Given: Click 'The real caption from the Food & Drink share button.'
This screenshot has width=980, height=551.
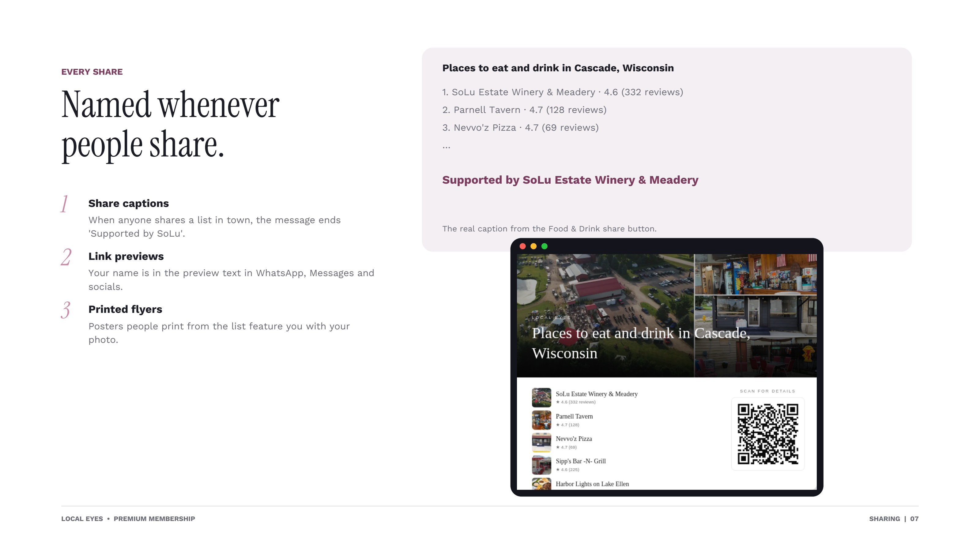Looking at the screenshot, I should [x=549, y=229].
